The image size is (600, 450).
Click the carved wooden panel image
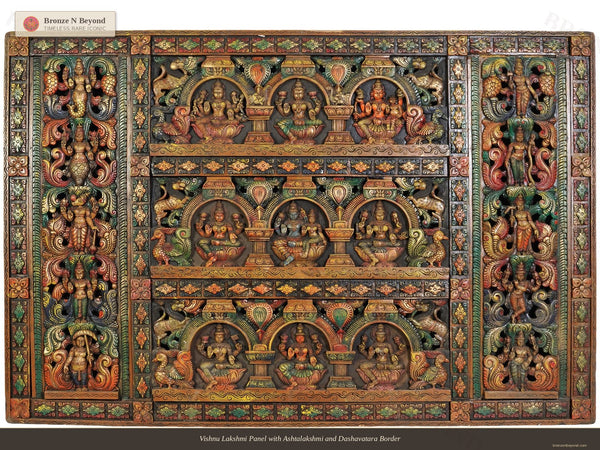pyautogui.click(x=300, y=228)
